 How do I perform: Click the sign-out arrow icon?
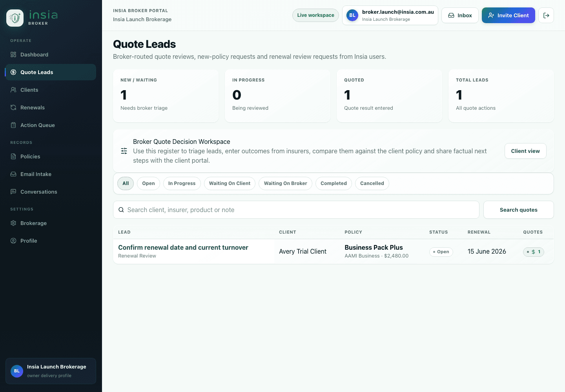(546, 15)
